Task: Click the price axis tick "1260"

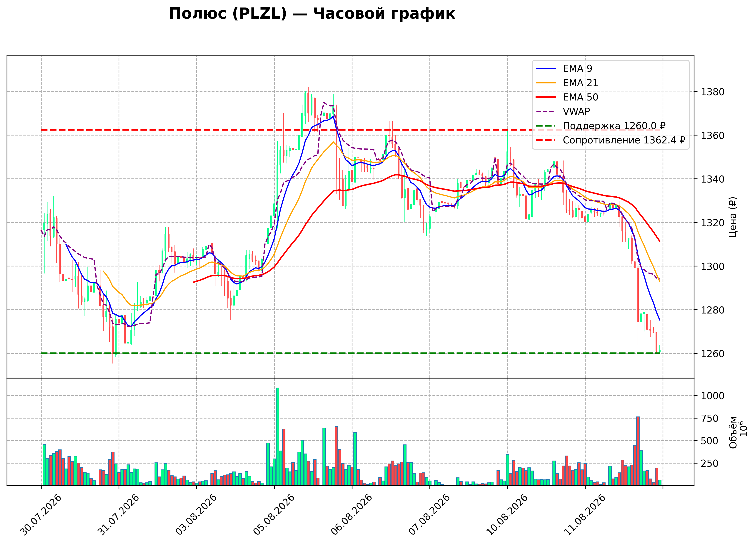Action: [713, 354]
